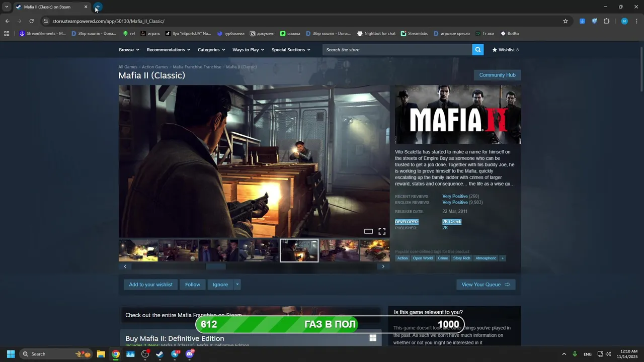Screen dimensions: 644x362
Task: Open the Wishlist star link
Action: 505,50
